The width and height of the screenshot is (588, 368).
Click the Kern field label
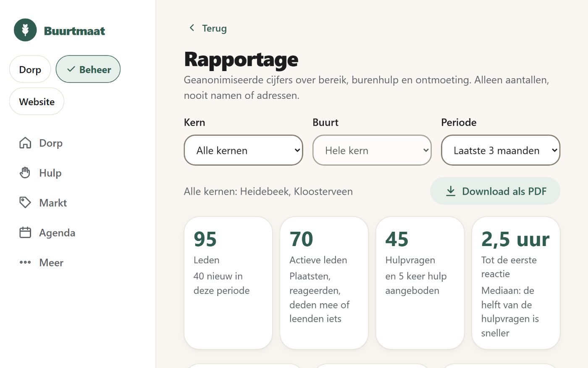[194, 122]
